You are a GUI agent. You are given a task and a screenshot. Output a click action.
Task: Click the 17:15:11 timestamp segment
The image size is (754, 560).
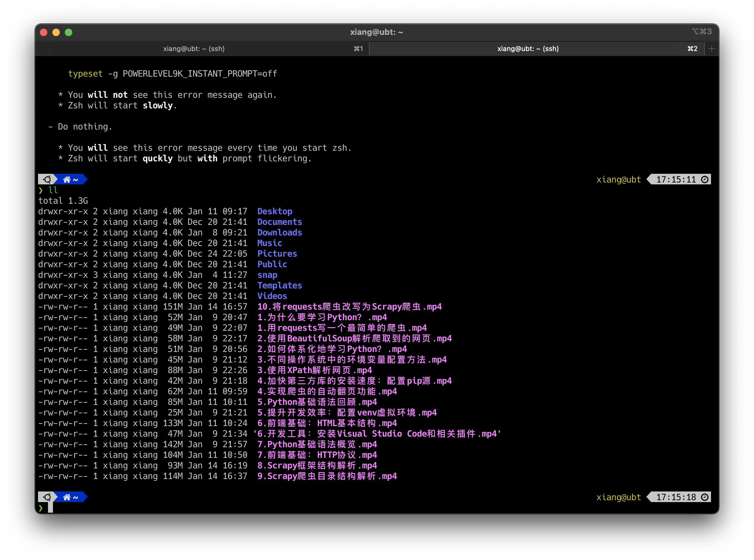click(x=676, y=179)
